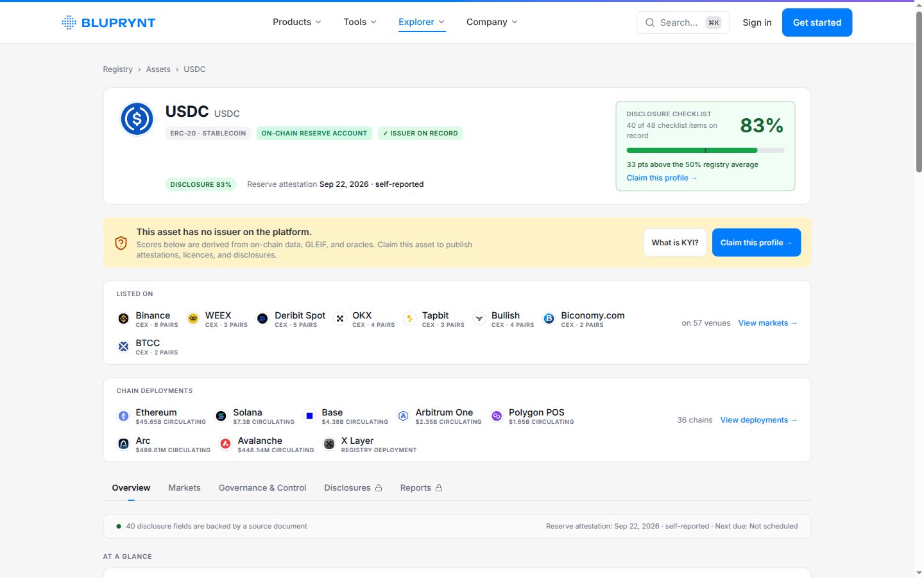This screenshot has width=924, height=578.
Task: Click the BTCC exchange icon
Action: tap(124, 346)
